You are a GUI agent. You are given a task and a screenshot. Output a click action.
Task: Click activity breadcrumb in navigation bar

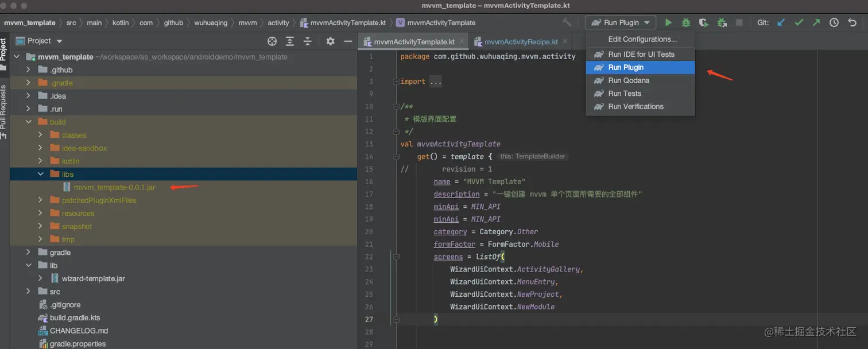click(x=278, y=22)
